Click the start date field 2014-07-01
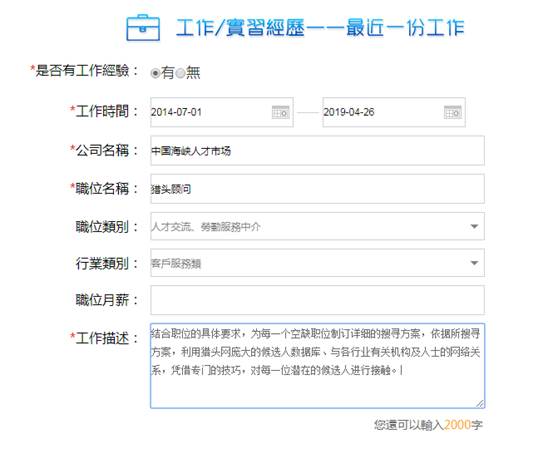Viewport: 553px width, 449px height. 222,112
